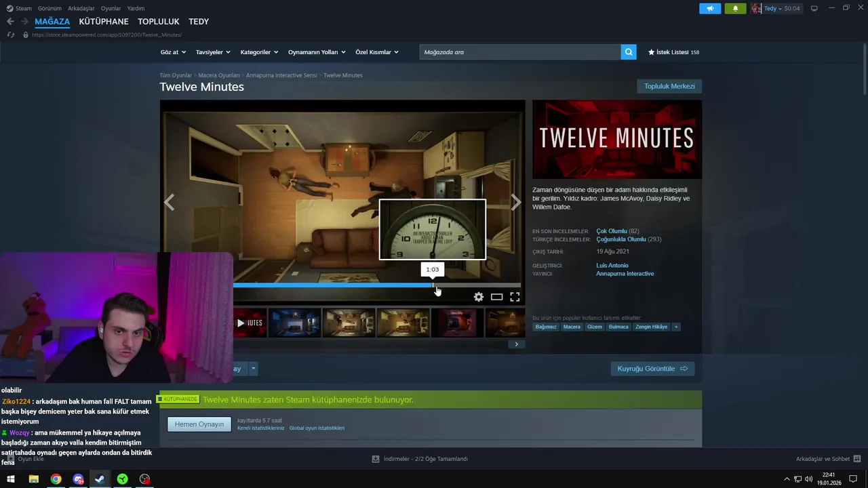
Task: Click the magnifier search button
Action: coord(629,52)
